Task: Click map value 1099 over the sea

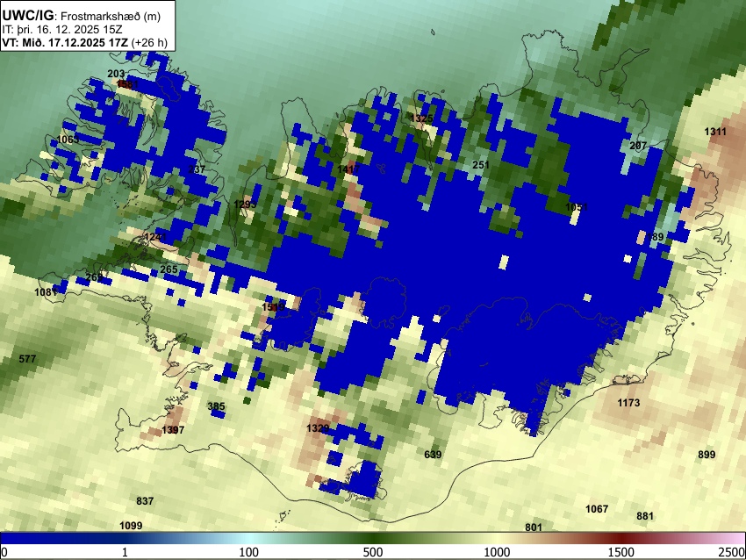Action: tap(131, 526)
